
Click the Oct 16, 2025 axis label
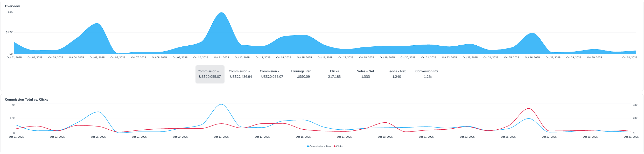coord(325,58)
